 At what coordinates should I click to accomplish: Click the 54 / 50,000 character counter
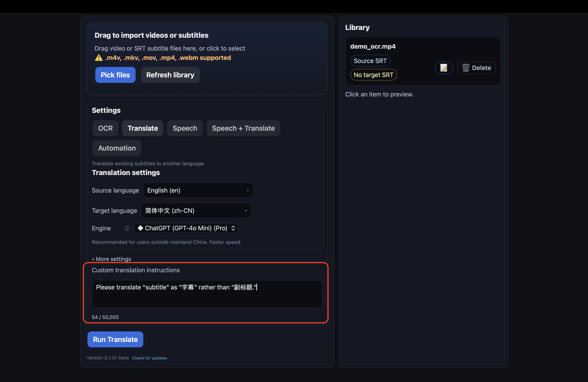click(105, 317)
